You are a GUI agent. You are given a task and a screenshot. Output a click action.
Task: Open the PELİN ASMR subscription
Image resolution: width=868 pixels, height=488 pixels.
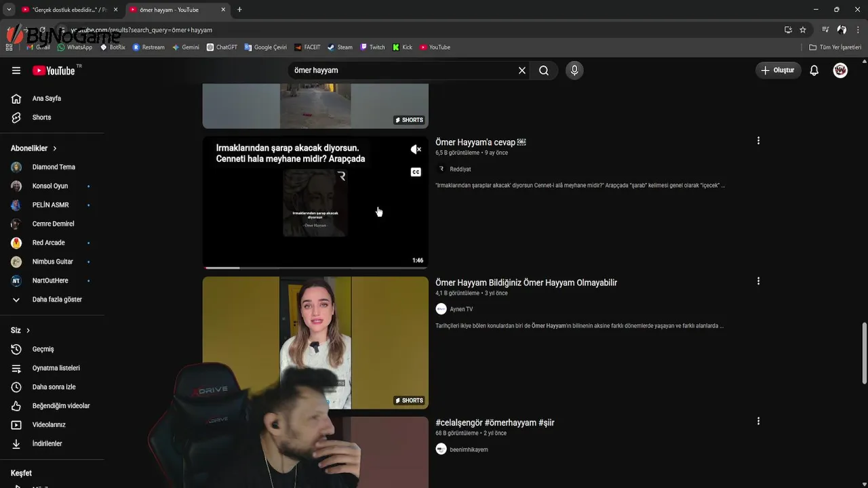[52, 205]
